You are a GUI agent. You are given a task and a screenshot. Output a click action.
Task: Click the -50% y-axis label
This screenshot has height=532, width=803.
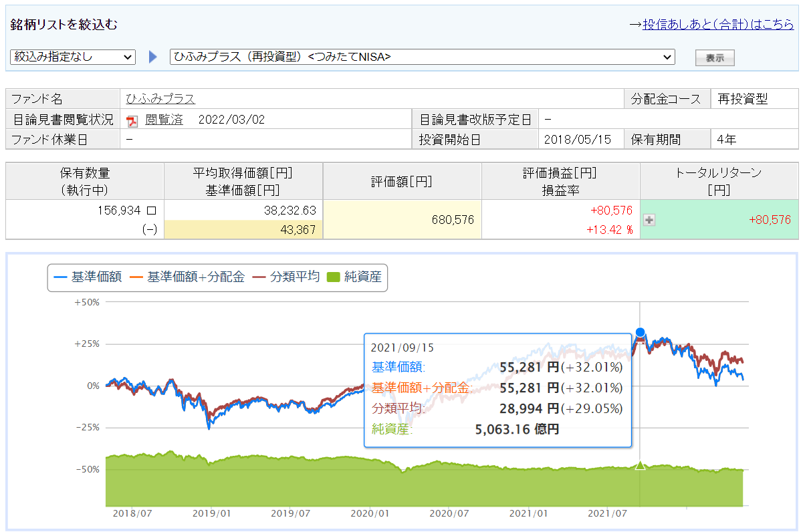(88, 469)
